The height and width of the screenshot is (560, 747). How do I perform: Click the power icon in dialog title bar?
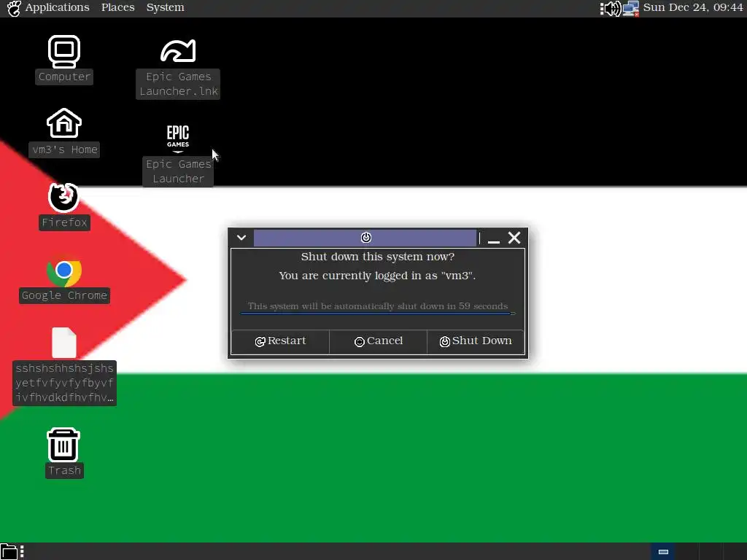coord(365,237)
